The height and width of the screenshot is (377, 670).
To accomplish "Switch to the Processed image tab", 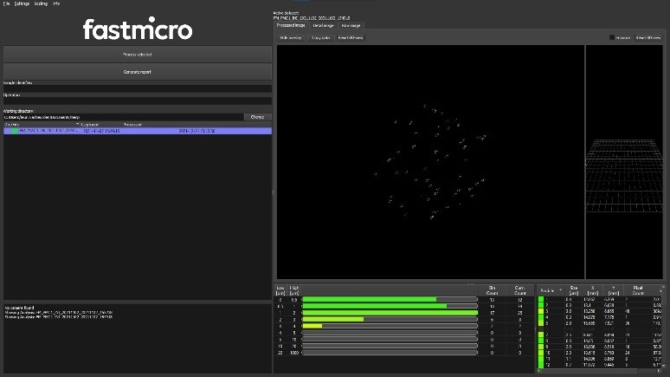I will coord(291,25).
